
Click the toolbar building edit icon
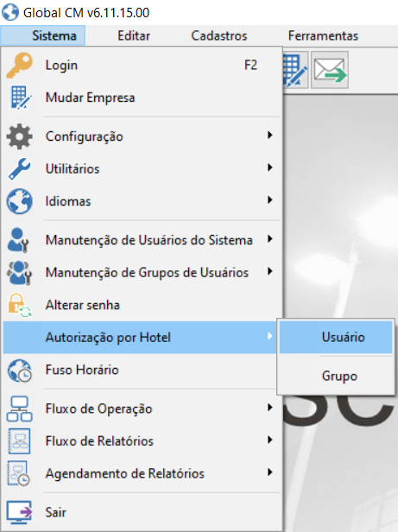point(295,71)
